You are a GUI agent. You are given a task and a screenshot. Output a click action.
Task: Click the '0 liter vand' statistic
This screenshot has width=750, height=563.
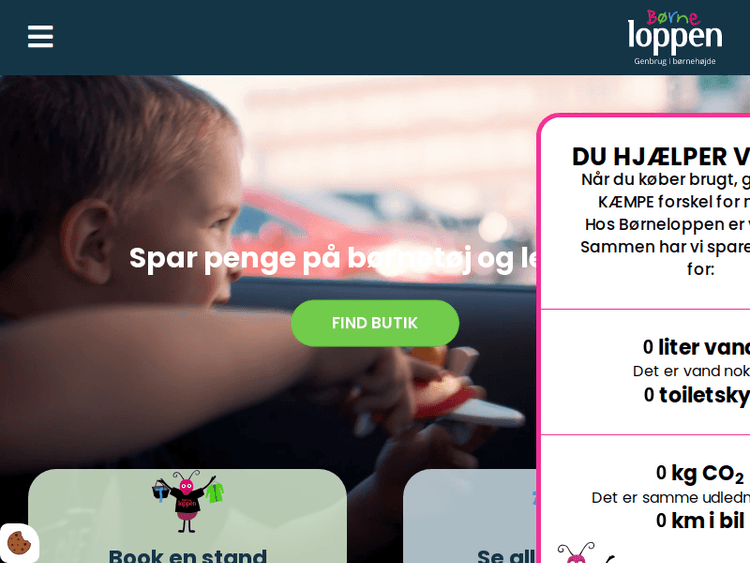[x=696, y=347]
